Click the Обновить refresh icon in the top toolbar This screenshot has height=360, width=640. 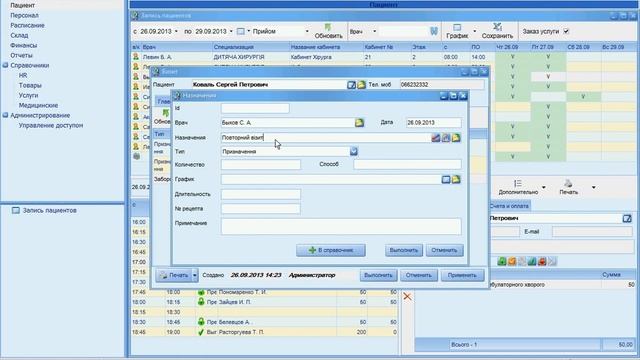[x=327, y=27]
